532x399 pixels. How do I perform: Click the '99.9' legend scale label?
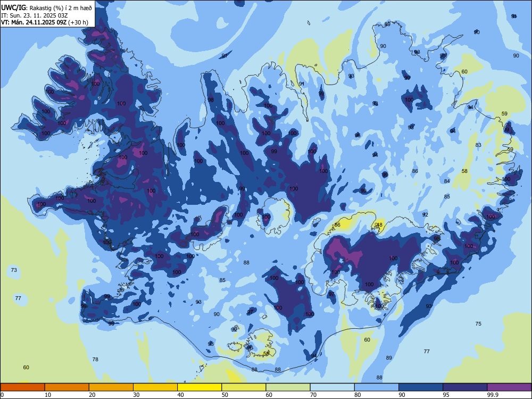[492, 395]
